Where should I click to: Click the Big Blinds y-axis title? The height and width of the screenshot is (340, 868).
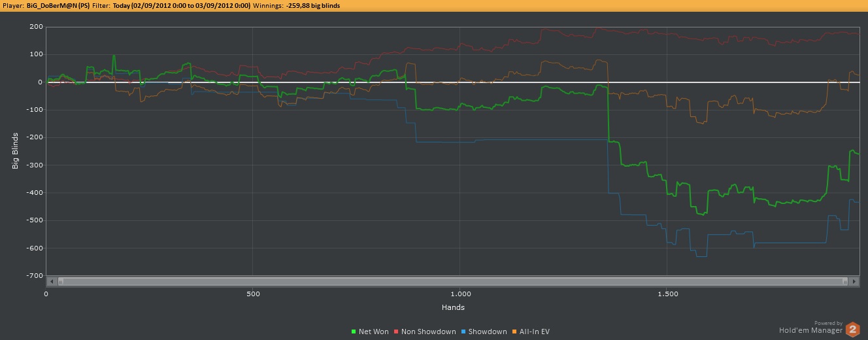(x=15, y=150)
